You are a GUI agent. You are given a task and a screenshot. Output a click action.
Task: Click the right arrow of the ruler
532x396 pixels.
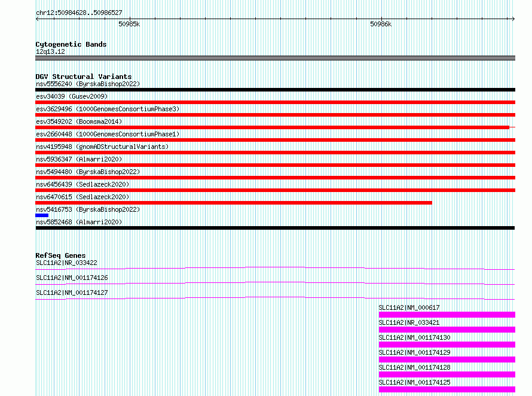(513, 19)
